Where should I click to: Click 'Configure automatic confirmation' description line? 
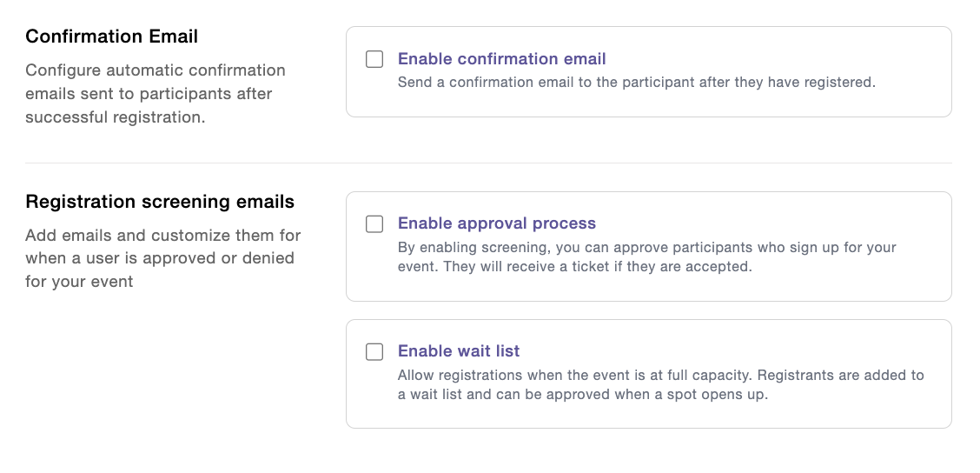coord(156,70)
